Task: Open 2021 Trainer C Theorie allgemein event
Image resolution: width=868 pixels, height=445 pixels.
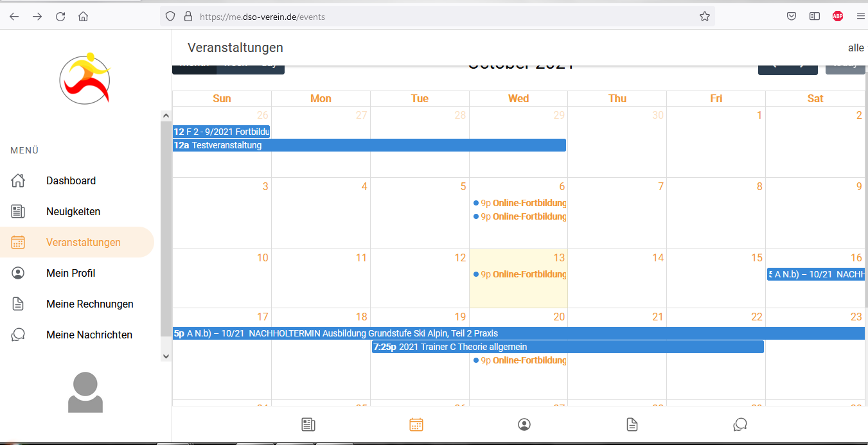Action: (568, 347)
